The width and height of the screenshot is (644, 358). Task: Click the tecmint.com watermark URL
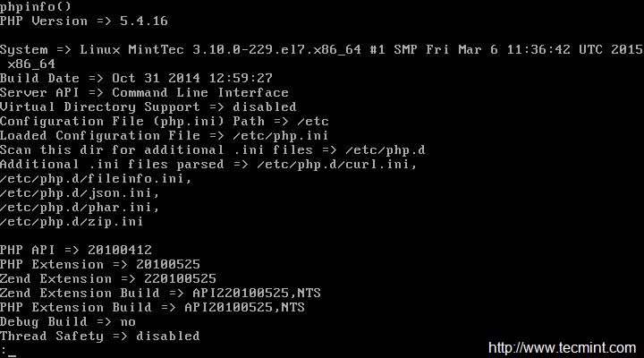(560, 346)
